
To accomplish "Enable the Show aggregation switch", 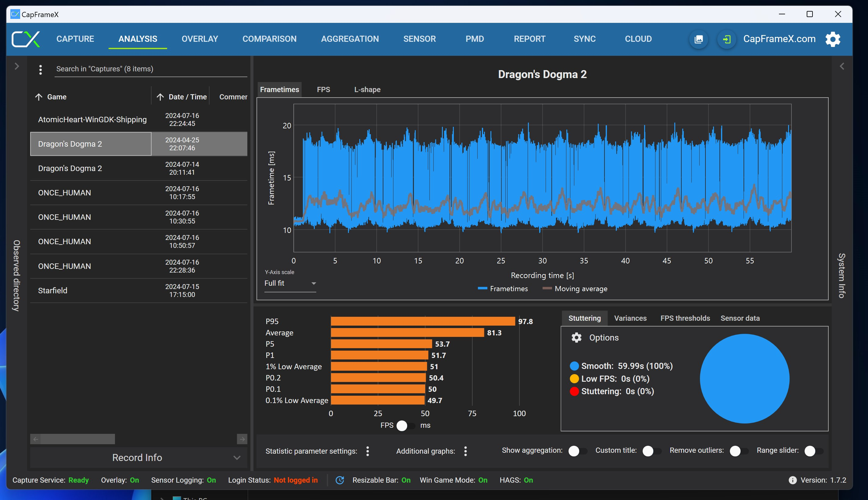I will 578,451.
